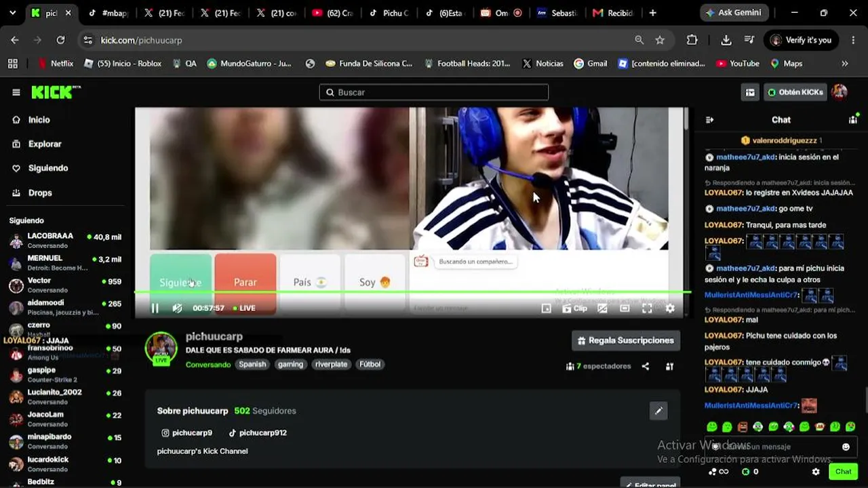Open player settings gear
The width and height of the screenshot is (868, 488).
point(670,308)
